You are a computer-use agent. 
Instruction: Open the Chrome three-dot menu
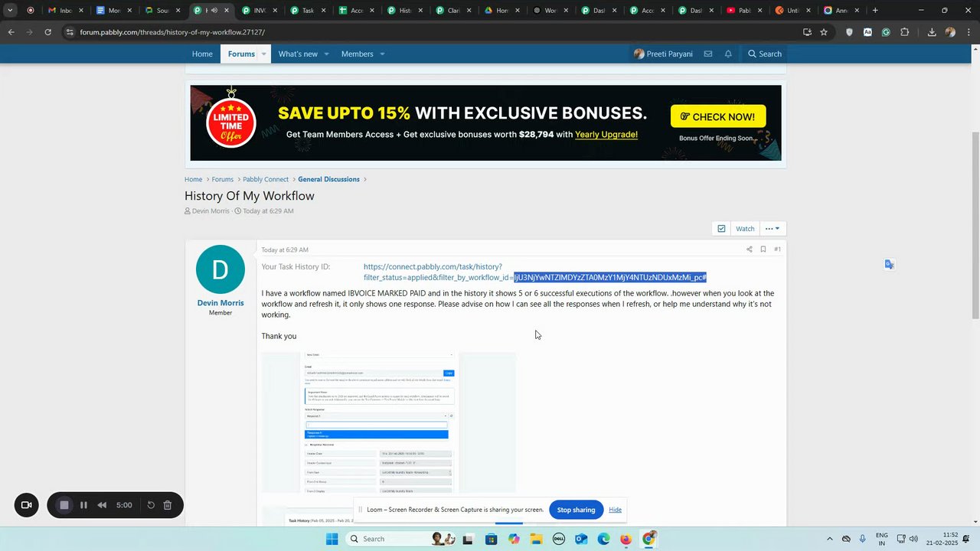(969, 32)
